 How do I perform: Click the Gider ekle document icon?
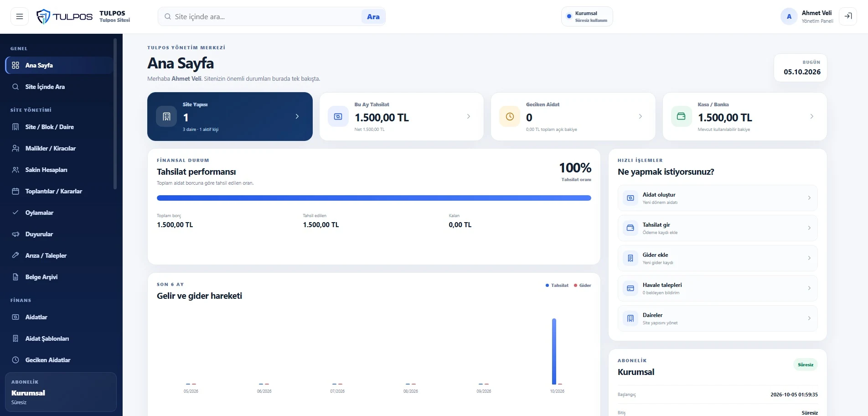click(630, 258)
